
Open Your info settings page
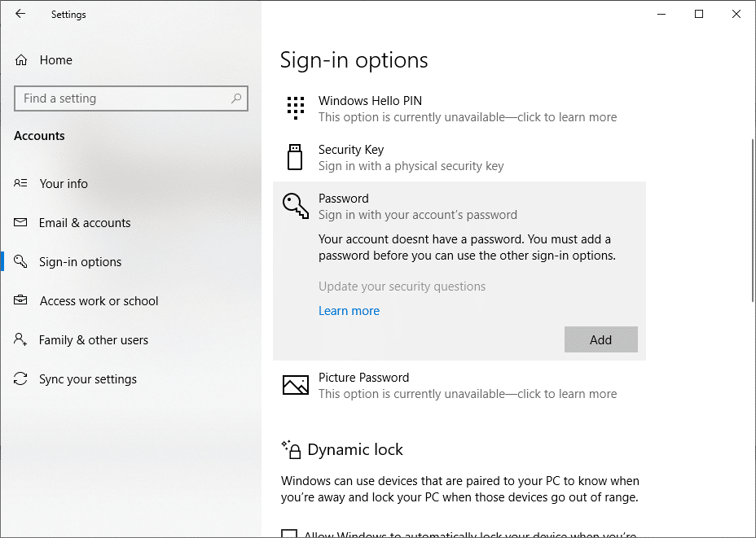64,184
